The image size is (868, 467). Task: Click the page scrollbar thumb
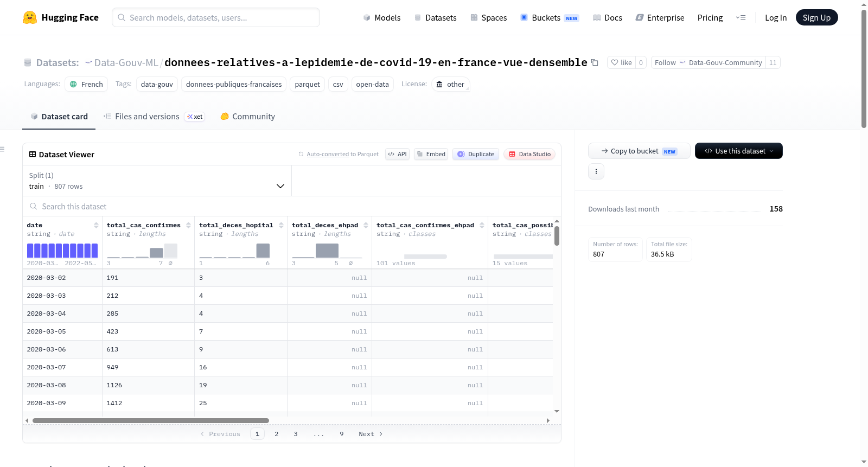click(x=864, y=68)
